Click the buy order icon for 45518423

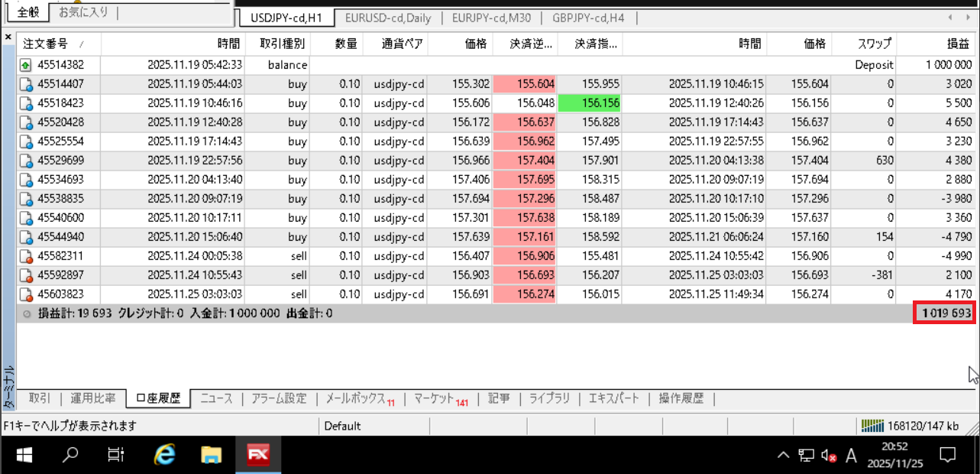point(26,103)
